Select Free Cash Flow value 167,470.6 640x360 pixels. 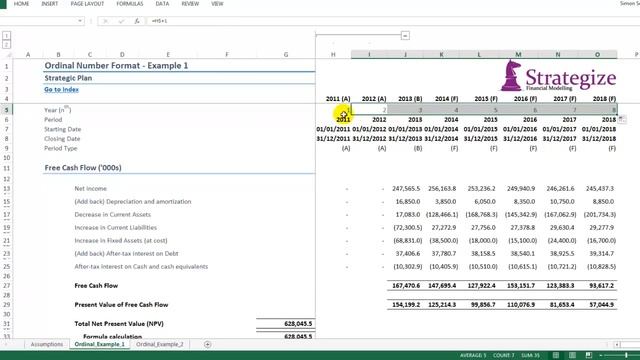[x=405, y=286]
